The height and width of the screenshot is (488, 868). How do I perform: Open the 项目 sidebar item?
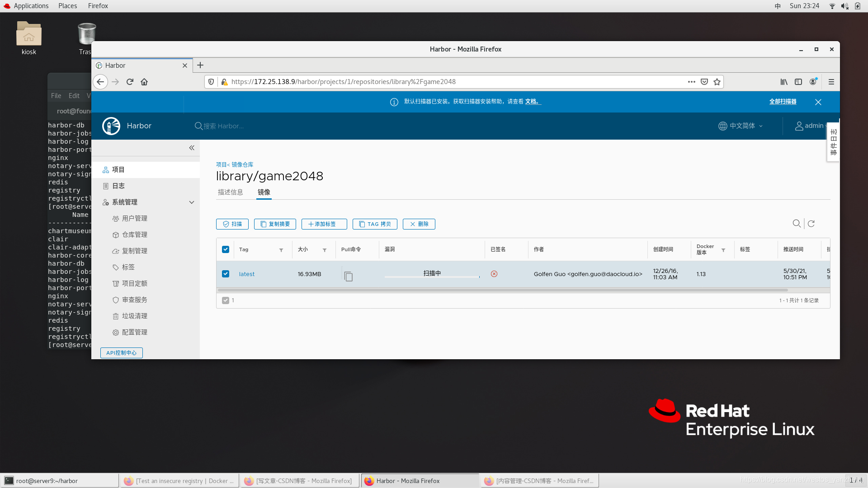coord(146,170)
